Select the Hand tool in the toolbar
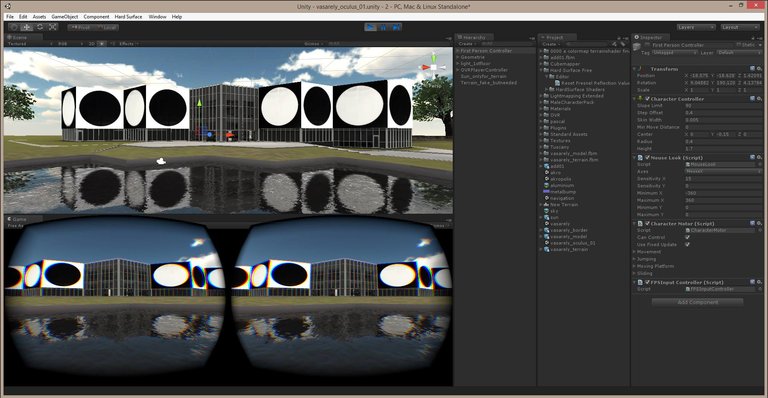This screenshot has width=768, height=398. coord(14,27)
